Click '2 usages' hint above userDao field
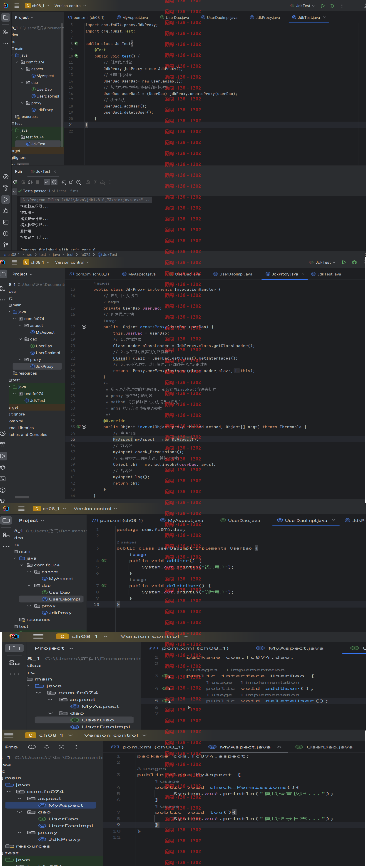 pos(111,302)
